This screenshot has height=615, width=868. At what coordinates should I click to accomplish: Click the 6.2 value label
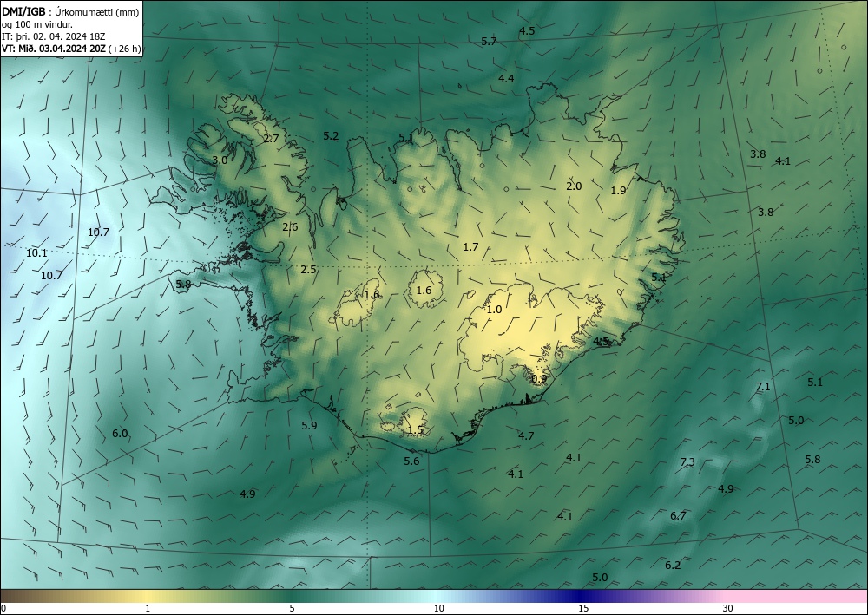click(x=673, y=566)
